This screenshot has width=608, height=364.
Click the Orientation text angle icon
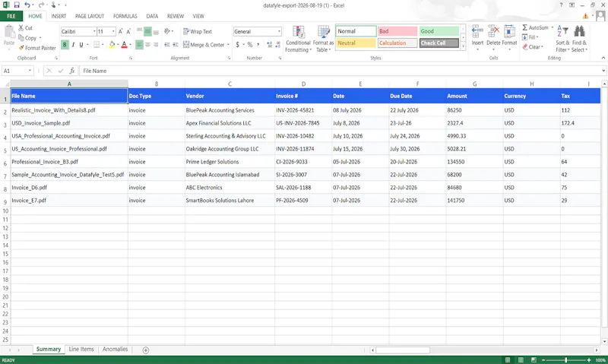coord(167,31)
